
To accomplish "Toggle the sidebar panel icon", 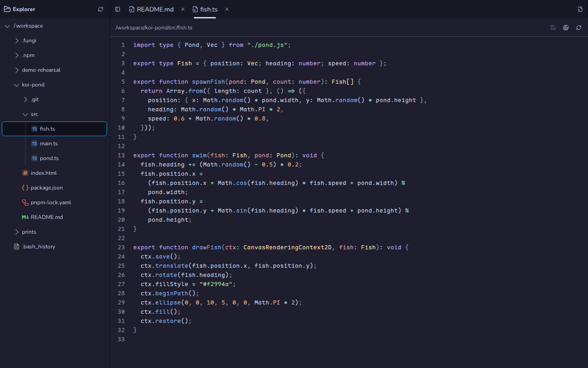I will (118, 9).
